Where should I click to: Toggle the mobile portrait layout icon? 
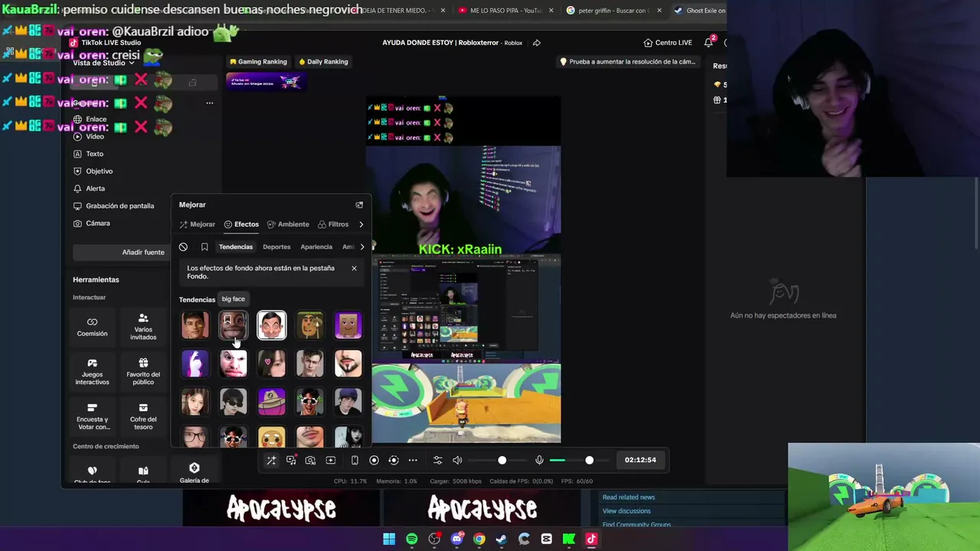pyautogui.click(x=354, y=460)
